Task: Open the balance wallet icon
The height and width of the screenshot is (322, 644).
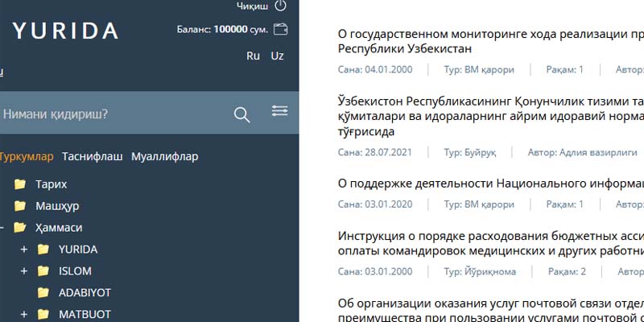Action: pos(280,29)
